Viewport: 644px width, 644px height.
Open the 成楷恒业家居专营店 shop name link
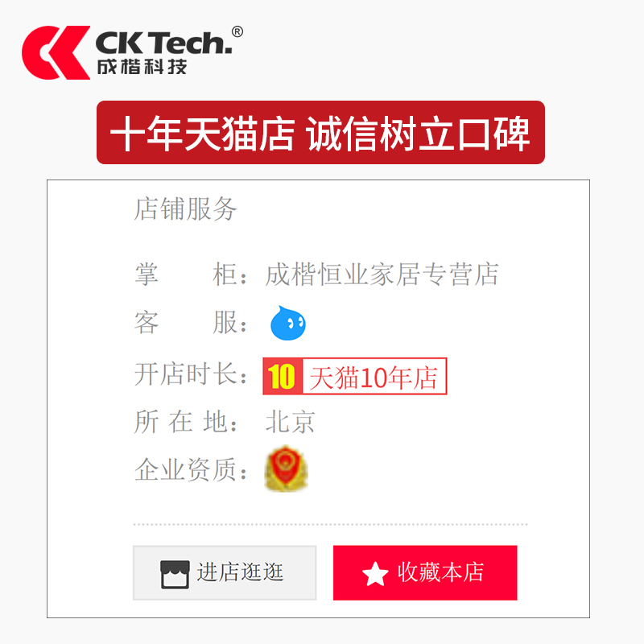(x=382, y=275)
